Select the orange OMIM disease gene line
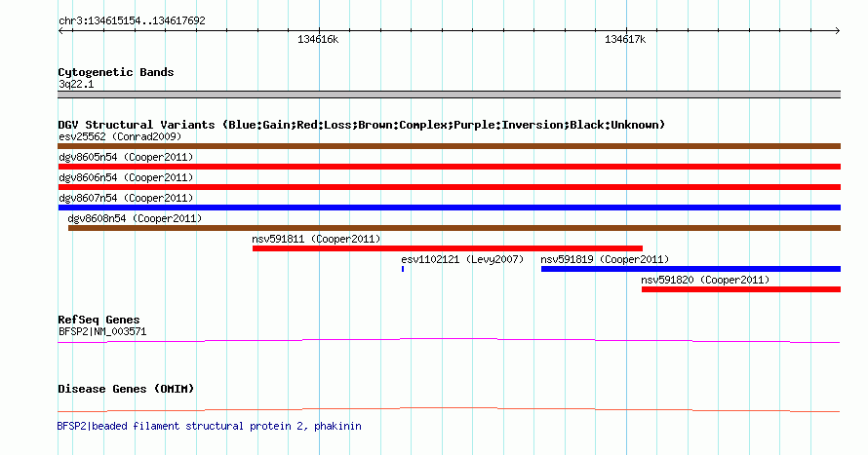 point(449,409)
